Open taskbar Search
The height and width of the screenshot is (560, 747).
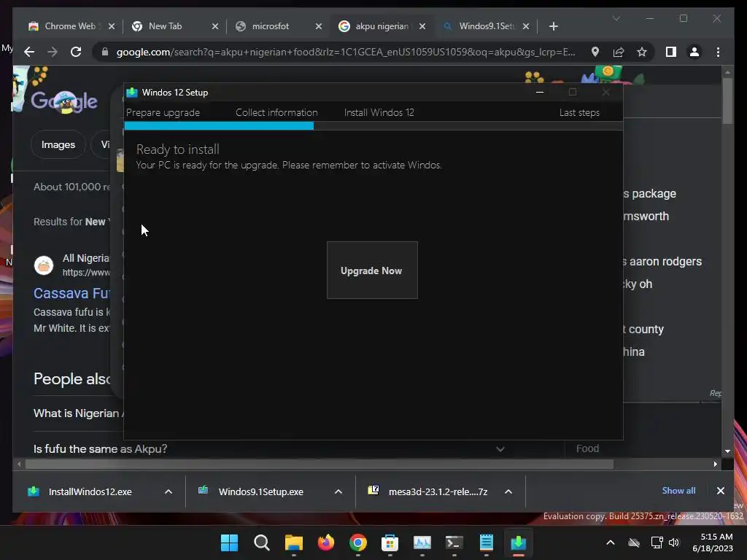[262, 542]
